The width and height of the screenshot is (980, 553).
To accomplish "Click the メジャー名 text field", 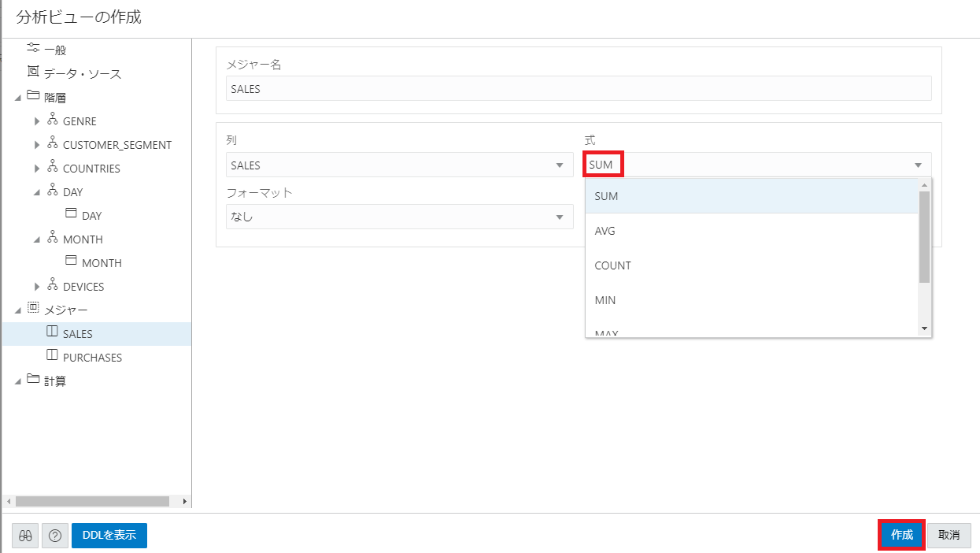I will point(579,89).
